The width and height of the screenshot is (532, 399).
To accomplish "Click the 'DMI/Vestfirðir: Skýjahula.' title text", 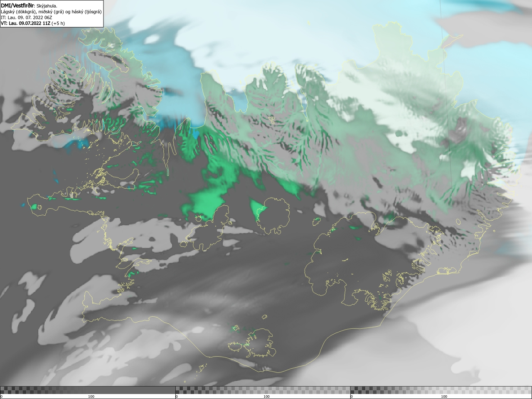I will tap(29, 5).
